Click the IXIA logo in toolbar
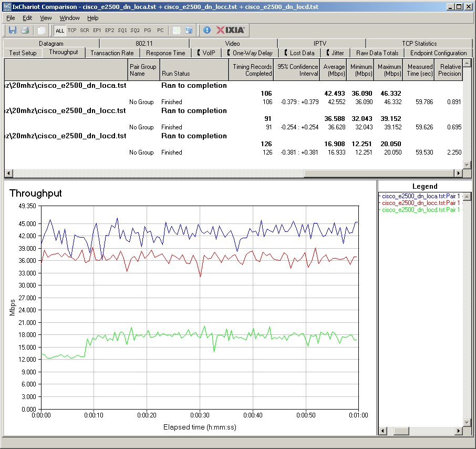Screen dimensions: 476x449 pyautogui.click(x=231, y=30)
